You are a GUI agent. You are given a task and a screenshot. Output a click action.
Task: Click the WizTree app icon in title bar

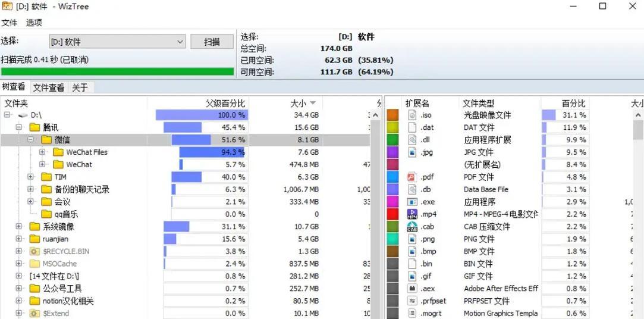pyautogui.click(x=7, y=7)
